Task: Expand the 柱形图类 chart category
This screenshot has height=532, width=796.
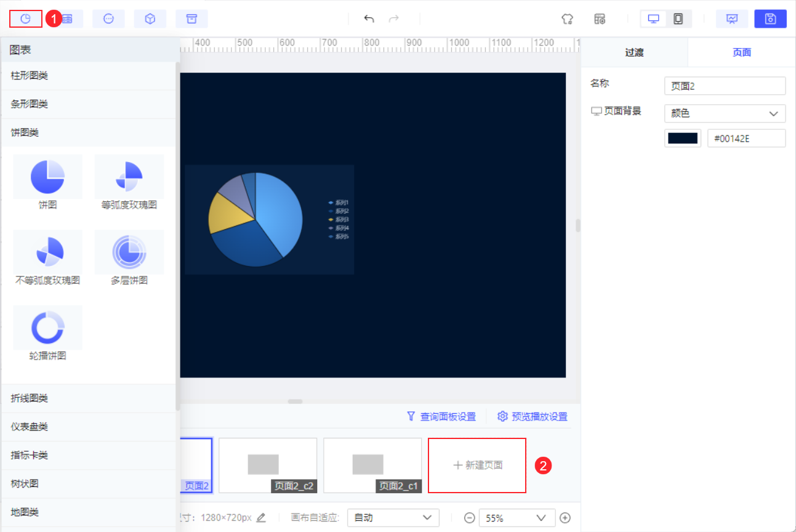Action: tap(89, 76)
